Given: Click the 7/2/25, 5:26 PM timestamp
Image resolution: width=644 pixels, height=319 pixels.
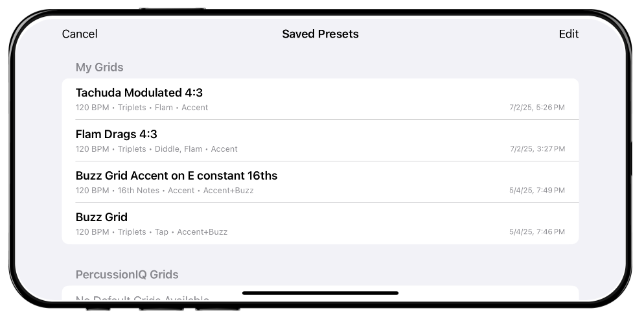Looking at the screenshot, I should point(537,108).
